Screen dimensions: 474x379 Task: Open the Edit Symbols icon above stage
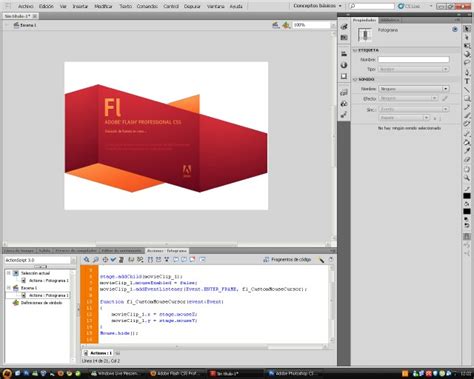coord(286,25)
